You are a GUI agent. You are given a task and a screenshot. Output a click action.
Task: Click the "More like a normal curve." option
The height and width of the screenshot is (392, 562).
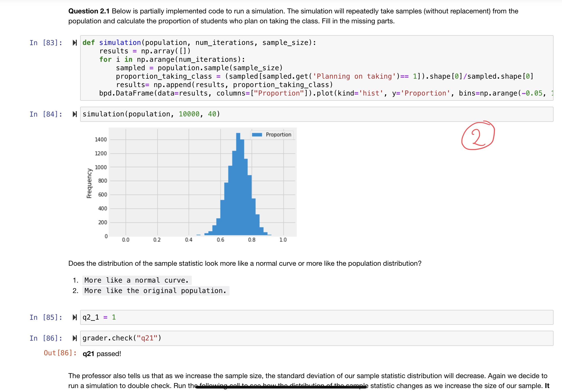(x=137, y=280)
